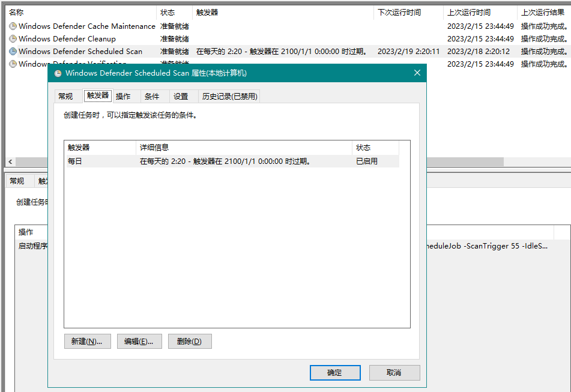Click the clock icon beside Windows Defender Cache Maintenance
The width and height of the screenshot is (571, 392).
pos(11,26)
